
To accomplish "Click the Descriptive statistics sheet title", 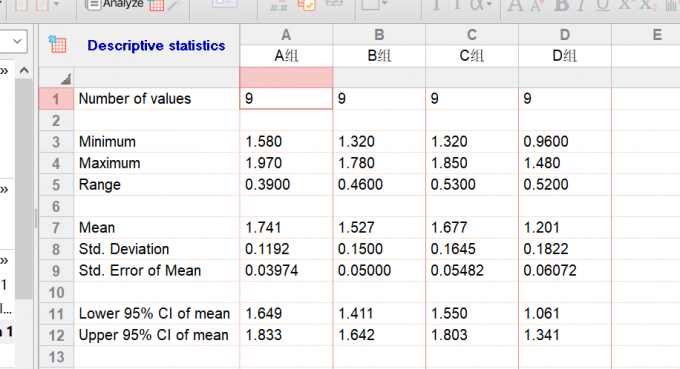I will tap(156, 46).
